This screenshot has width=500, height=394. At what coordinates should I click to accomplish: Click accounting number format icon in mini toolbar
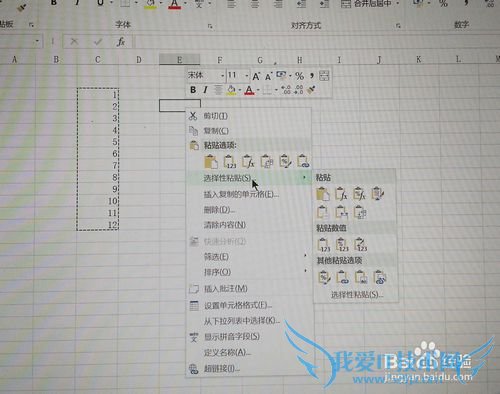coord(281,76)
